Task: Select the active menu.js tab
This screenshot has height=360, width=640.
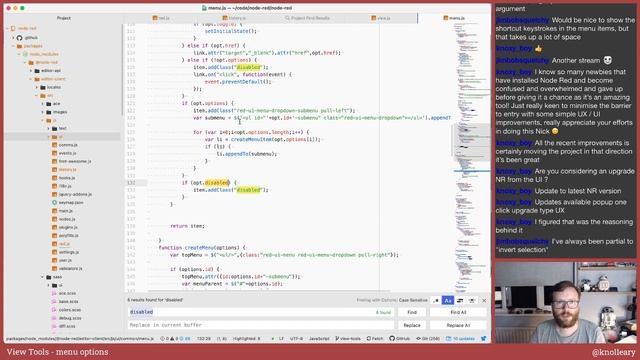Action: pyautogui.click(x=454, y=18)
